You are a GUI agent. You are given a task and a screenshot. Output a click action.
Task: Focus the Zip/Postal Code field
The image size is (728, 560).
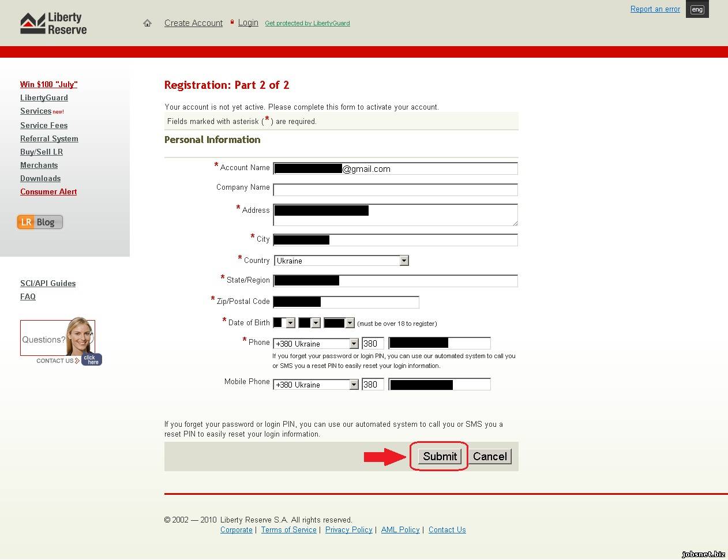click(346, 302)
